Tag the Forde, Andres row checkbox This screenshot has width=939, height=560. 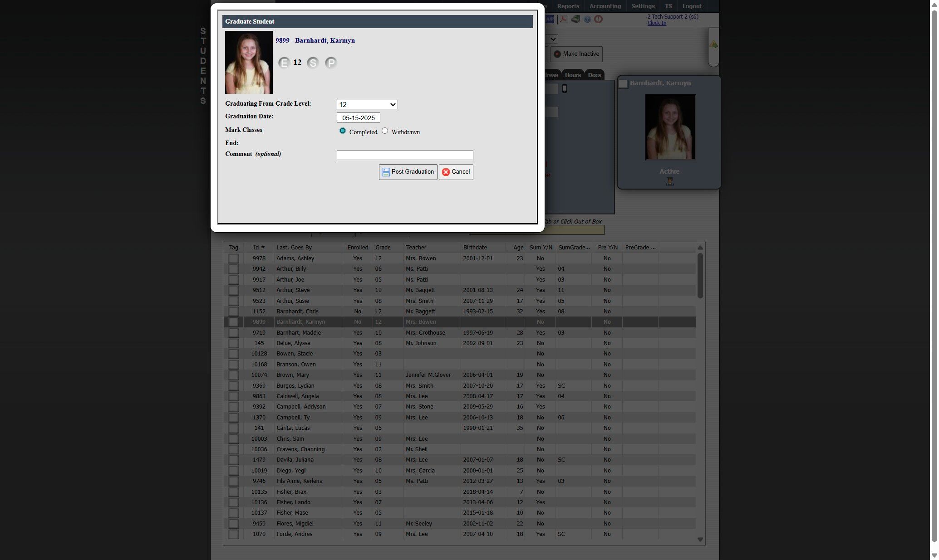[233, 534]
